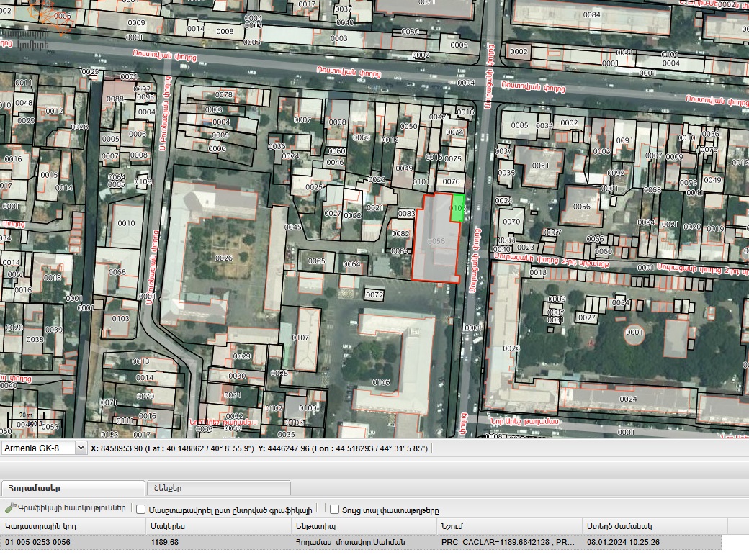Viewport: 749px width, 560px height.
Task: Sort by the Կադաստրային կոդ column header
Action: coord(73,526)
